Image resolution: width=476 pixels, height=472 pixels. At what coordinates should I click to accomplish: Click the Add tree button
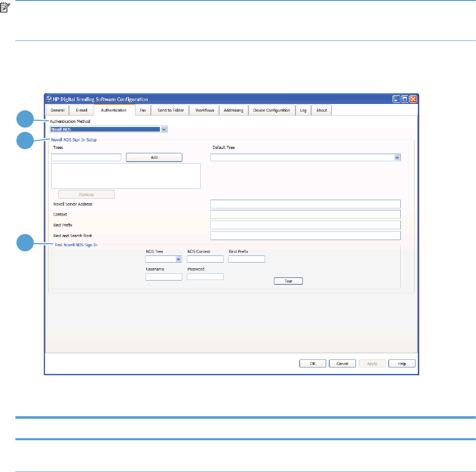point(154,157)
